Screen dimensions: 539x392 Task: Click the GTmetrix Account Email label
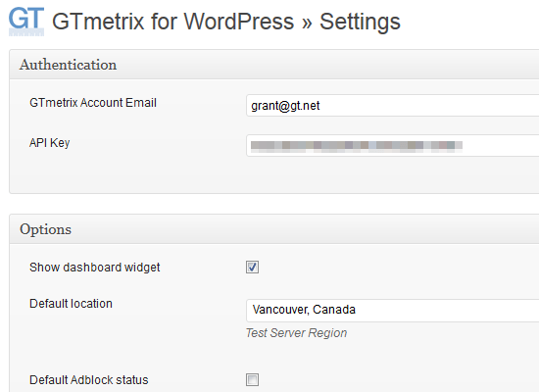point(93,103)
